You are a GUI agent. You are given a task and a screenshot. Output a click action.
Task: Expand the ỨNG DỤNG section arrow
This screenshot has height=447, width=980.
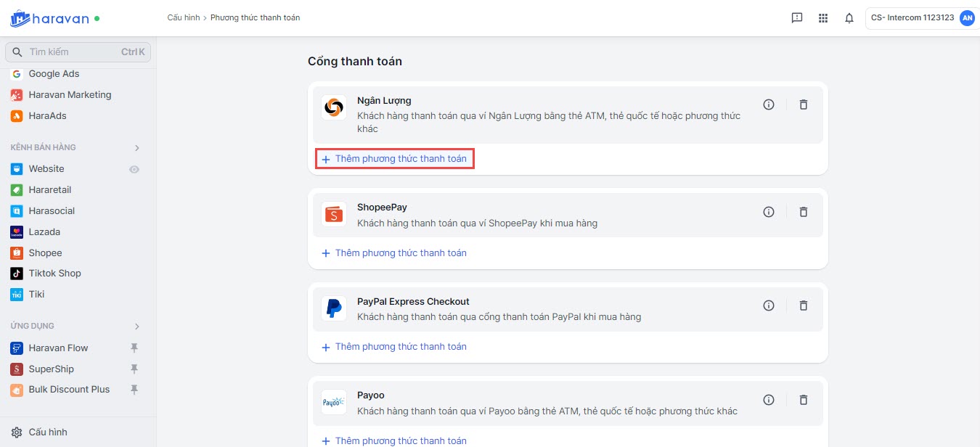click(137, 327)
